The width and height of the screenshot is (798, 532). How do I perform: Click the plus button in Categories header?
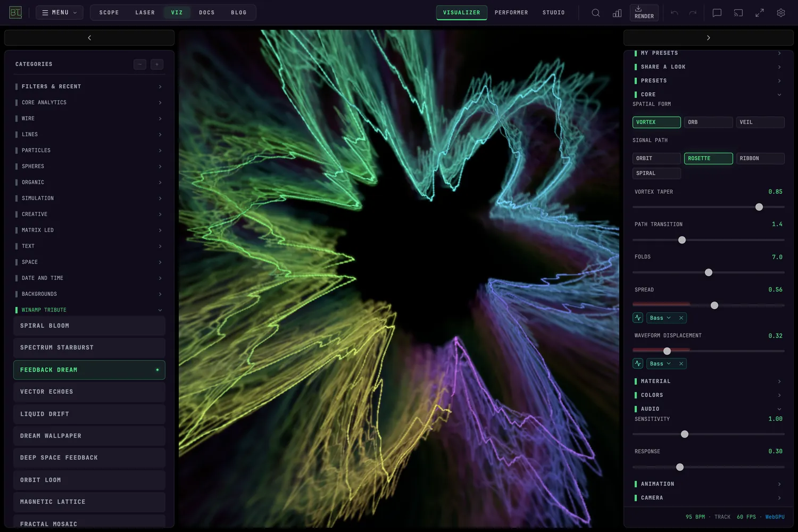(x=157, y=64)
